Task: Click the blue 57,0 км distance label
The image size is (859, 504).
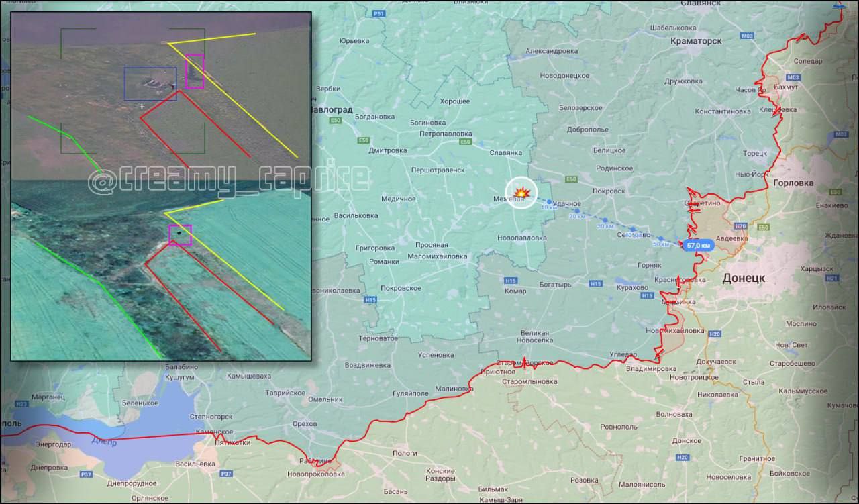Action: tap(697, 246)
